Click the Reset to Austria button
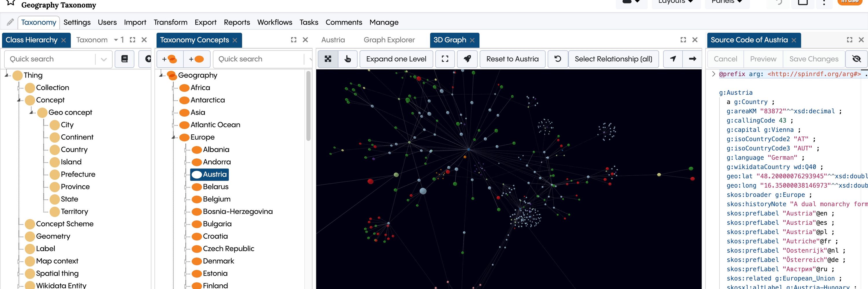The width and height of the screenshot is (868, 289). 512,59
